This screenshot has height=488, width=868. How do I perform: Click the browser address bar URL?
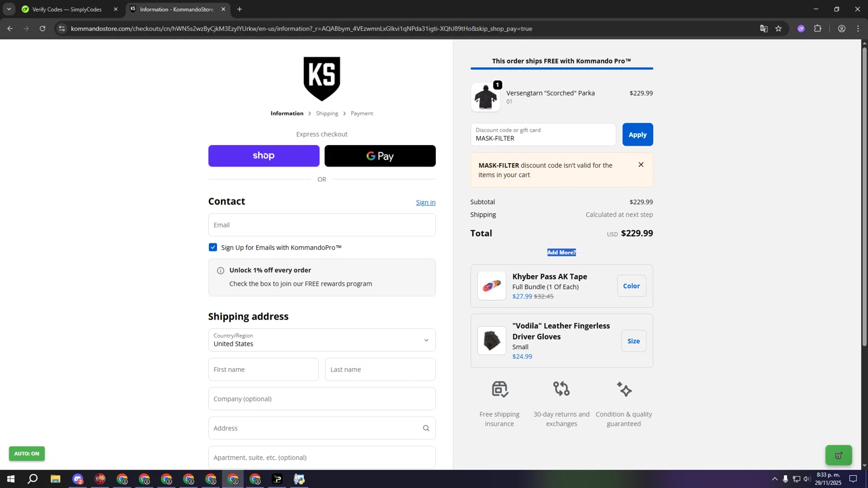[301, 28]
